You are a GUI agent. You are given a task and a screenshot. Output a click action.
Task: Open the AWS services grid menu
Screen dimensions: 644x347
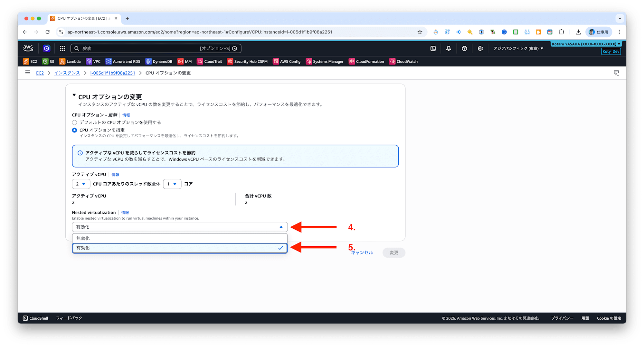click(x=62, y=48)
